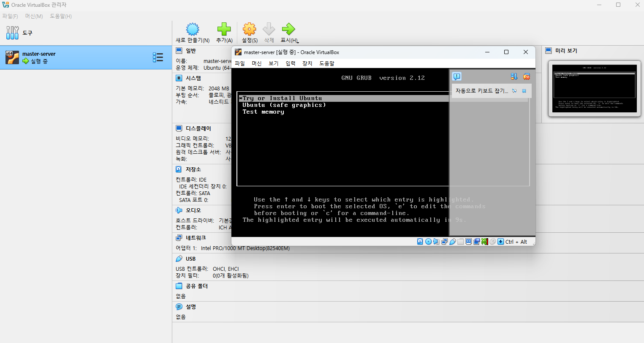
Task: Click the display monitor status bar icon
Action: pos(469,242)
